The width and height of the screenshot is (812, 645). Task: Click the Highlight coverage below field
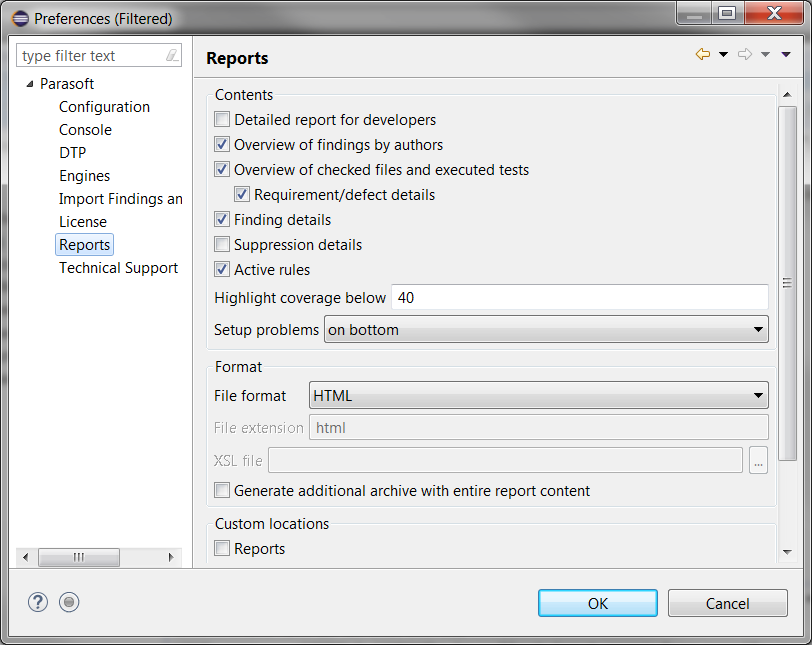click(x=579, y=297)
